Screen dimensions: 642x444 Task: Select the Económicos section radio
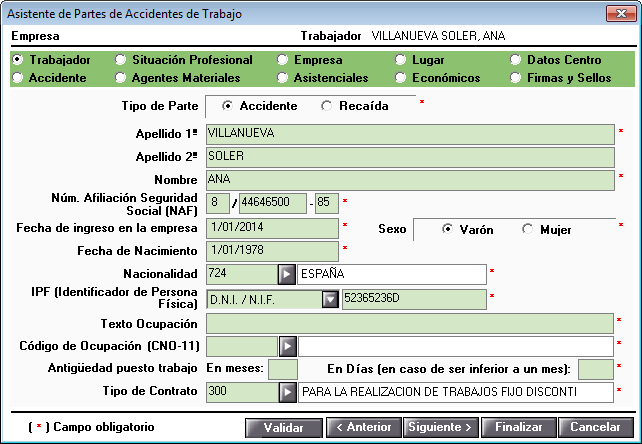(400, 77)
